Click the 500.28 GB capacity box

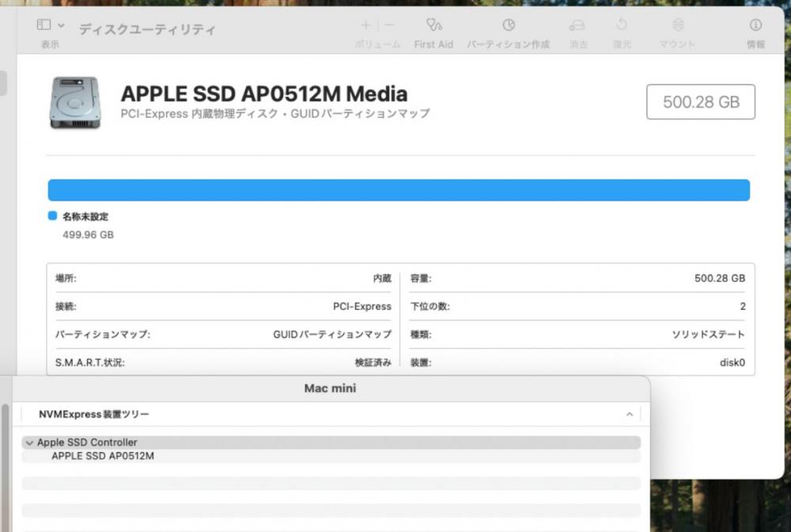[x=701, y=102]
